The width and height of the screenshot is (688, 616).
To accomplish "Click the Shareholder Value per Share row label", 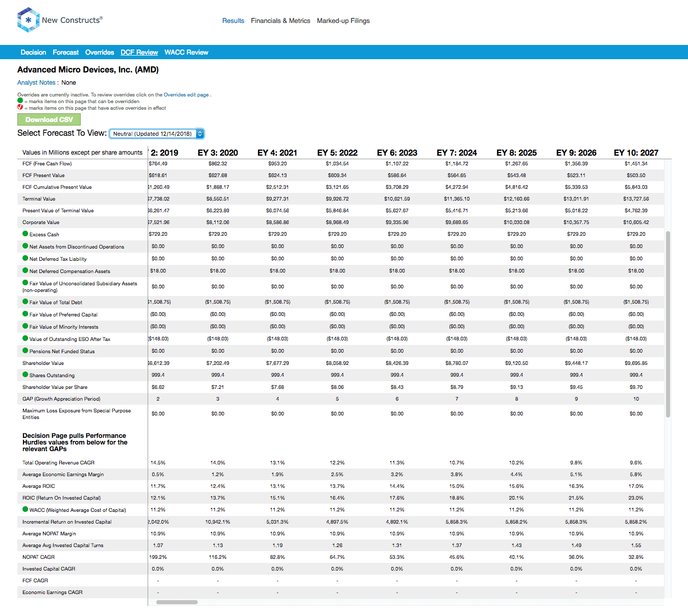I will 55,387.
